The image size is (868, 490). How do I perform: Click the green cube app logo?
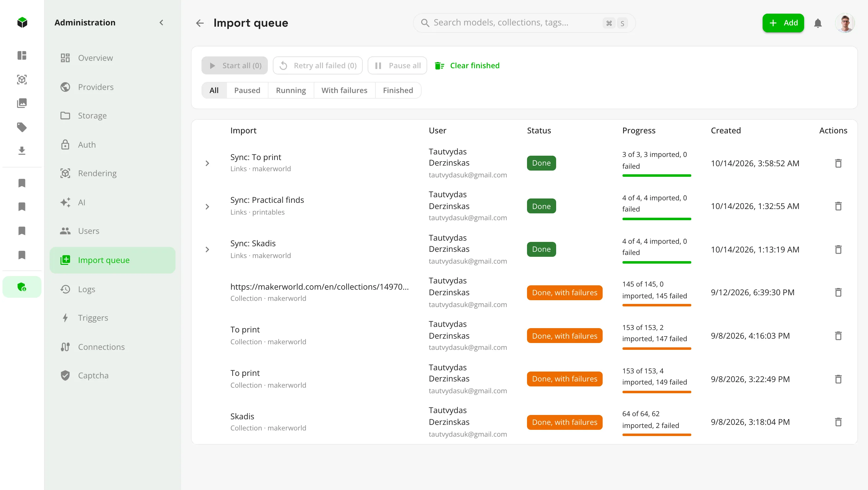click(x=22, y=23)
